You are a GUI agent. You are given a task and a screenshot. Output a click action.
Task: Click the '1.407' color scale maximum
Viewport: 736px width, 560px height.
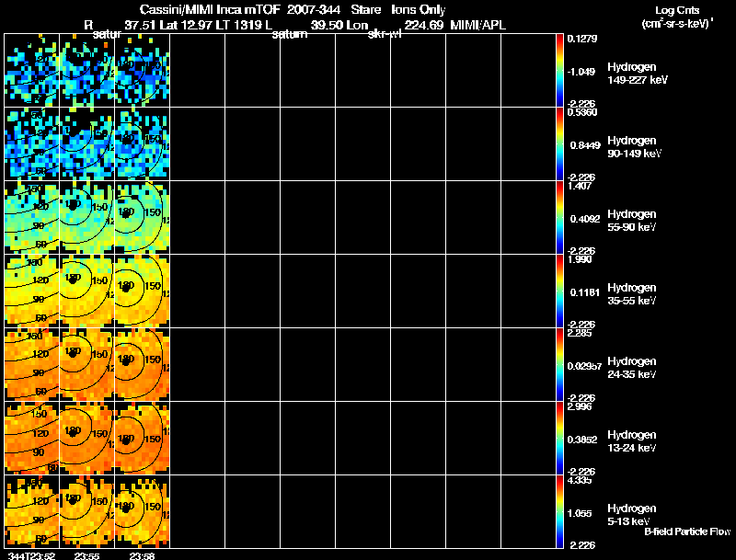(580, 186)
